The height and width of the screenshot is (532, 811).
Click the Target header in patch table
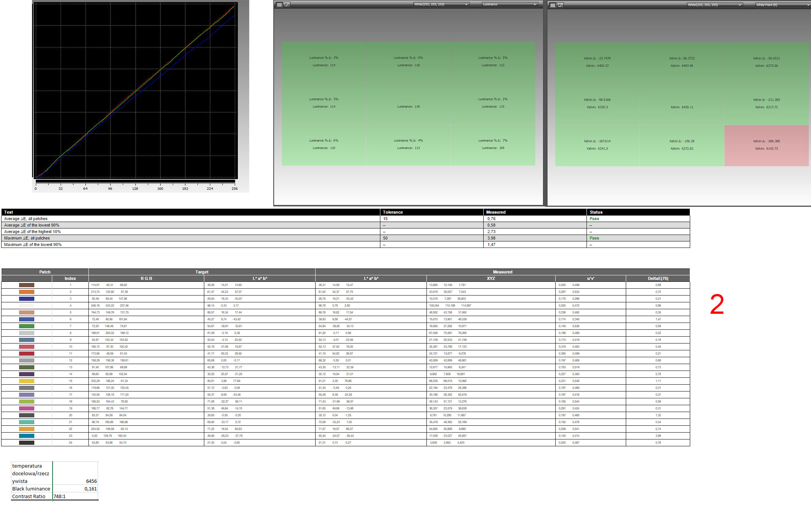coord(202,272)
